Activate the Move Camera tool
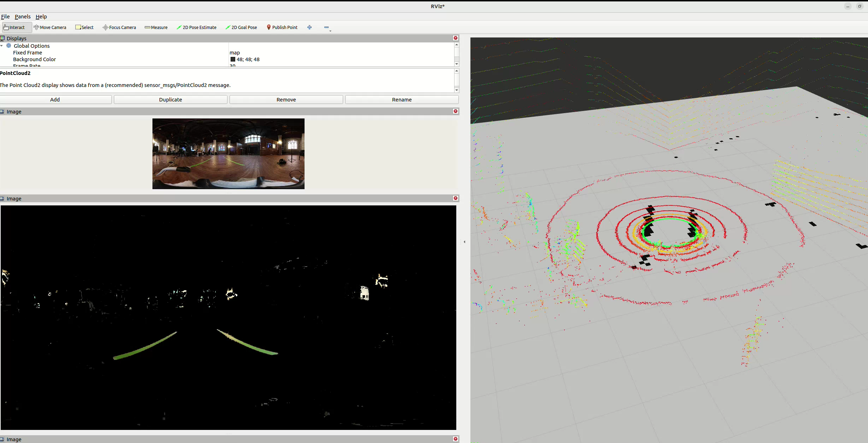 (50, 27)
